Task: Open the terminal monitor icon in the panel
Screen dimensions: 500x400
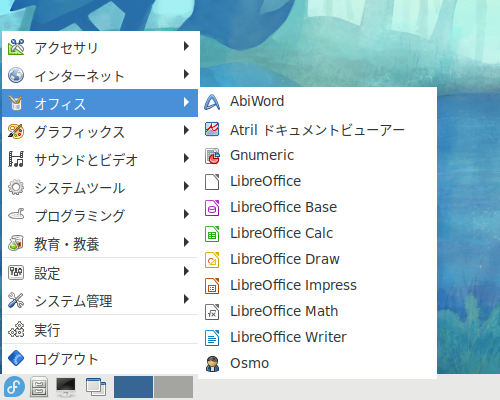Action: (x=66, y=387)
